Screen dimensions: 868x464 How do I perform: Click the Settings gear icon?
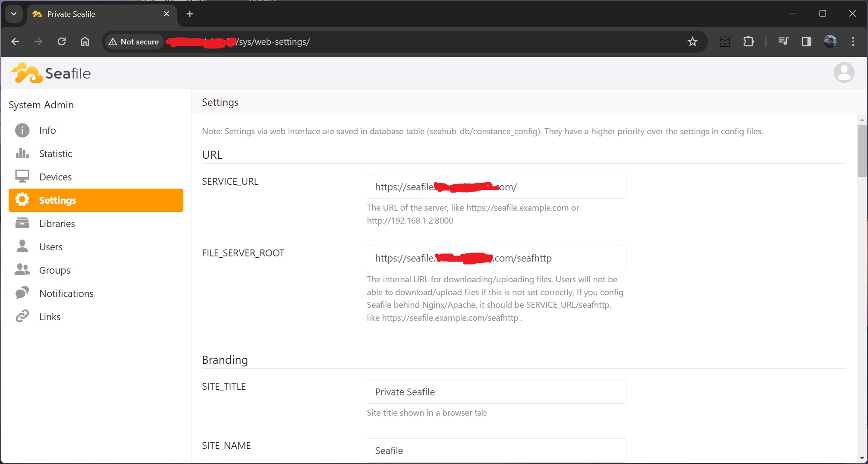pyautogui.click(x=22, y=199)
